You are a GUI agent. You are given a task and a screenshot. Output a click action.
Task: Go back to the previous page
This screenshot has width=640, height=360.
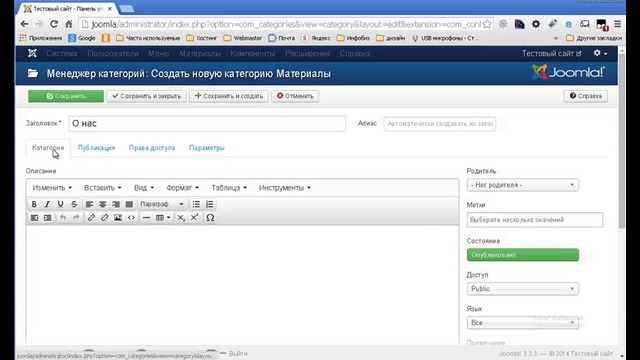pos(24,24)
